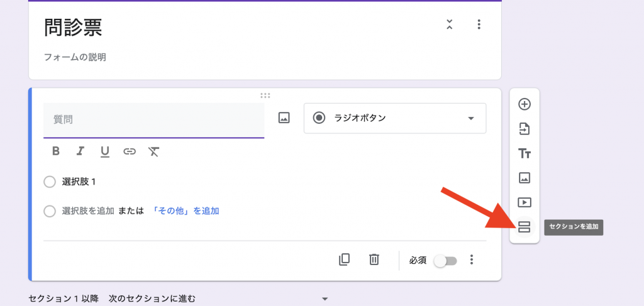
Task: Click the 「その他」を追加 link
Action: pos(186,211)
